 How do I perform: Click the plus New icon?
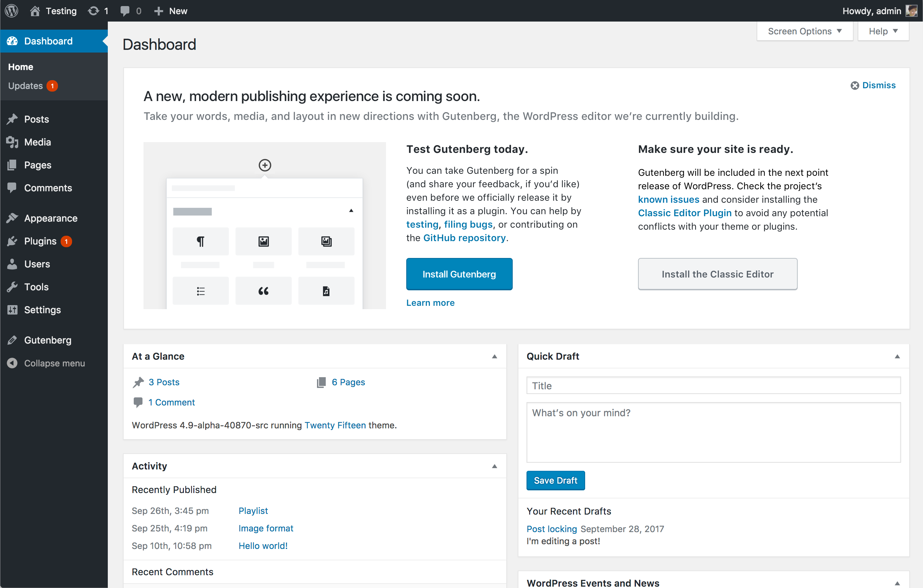click(x=159, y=11)
